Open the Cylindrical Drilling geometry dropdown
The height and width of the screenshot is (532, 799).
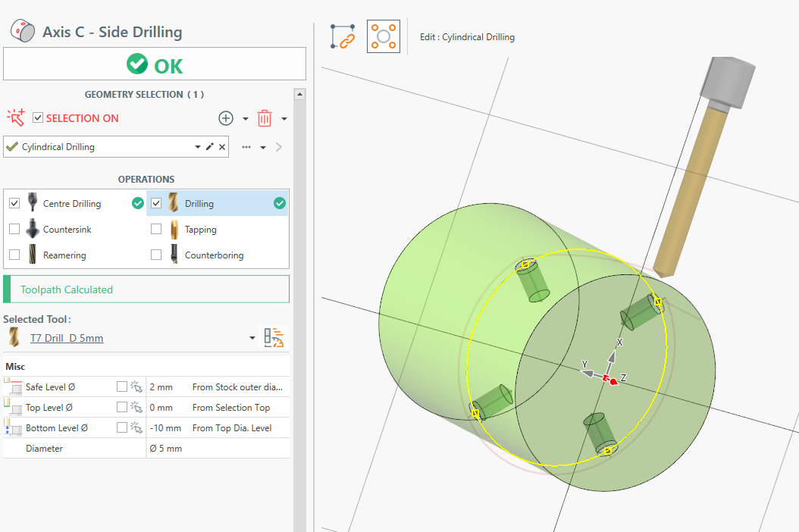[198, 147]
